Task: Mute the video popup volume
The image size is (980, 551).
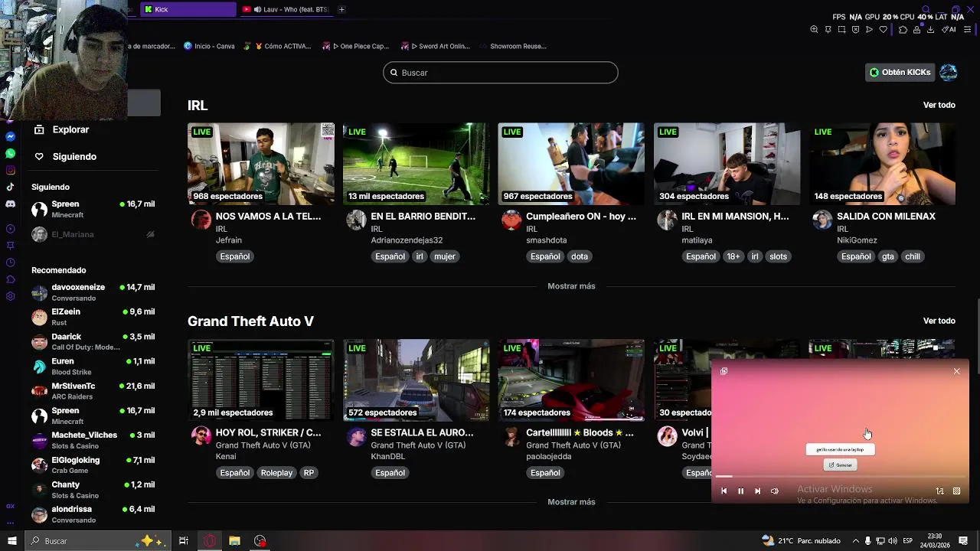Action: point(774,491)
